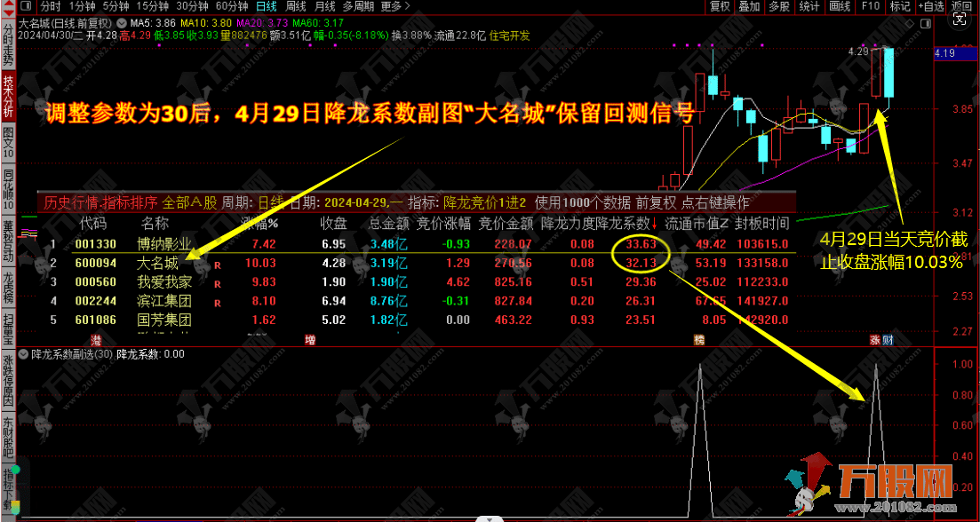
Task: Toggle 复权 price adjustment mode
Action: pos(721,7)
